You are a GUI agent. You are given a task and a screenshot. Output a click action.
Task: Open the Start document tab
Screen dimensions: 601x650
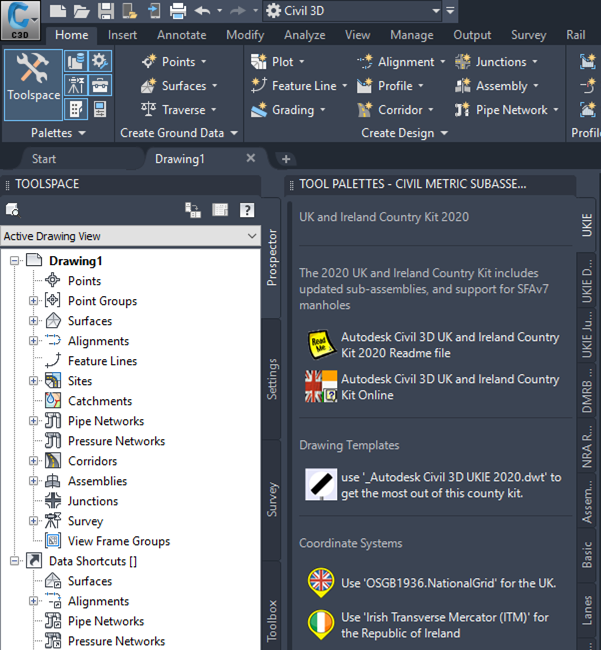tap(44, 159)
